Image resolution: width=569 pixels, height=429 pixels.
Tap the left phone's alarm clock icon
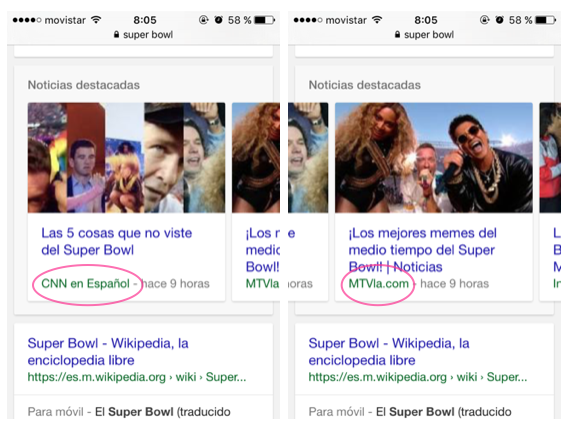(x=218, y=20)
